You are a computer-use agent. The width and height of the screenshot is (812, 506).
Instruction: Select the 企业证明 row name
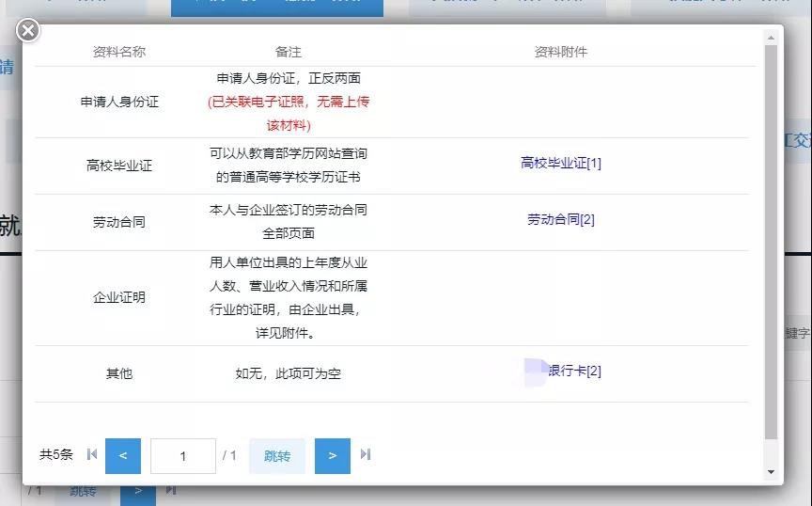[x=119, y=297]
